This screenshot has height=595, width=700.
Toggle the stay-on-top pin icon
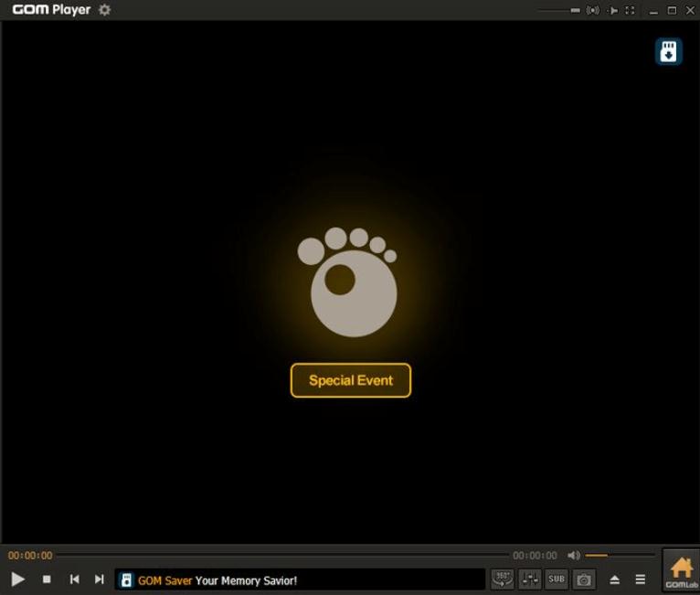click(613, 10)
